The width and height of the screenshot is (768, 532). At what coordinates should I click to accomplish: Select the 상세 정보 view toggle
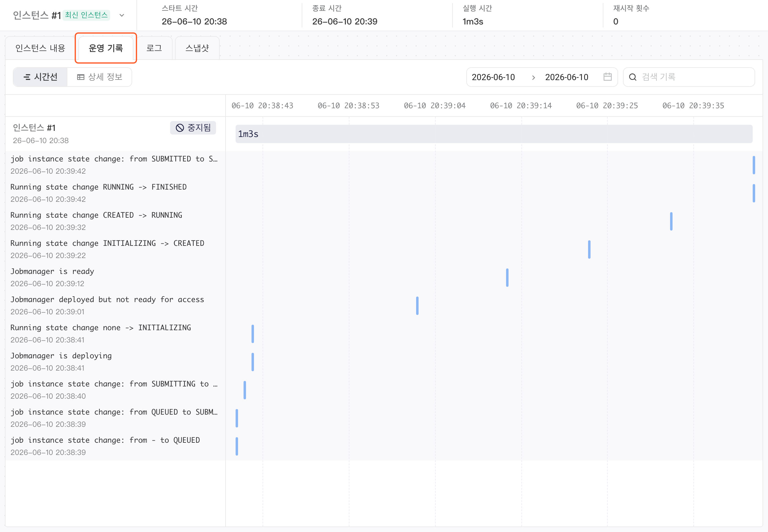99,77
